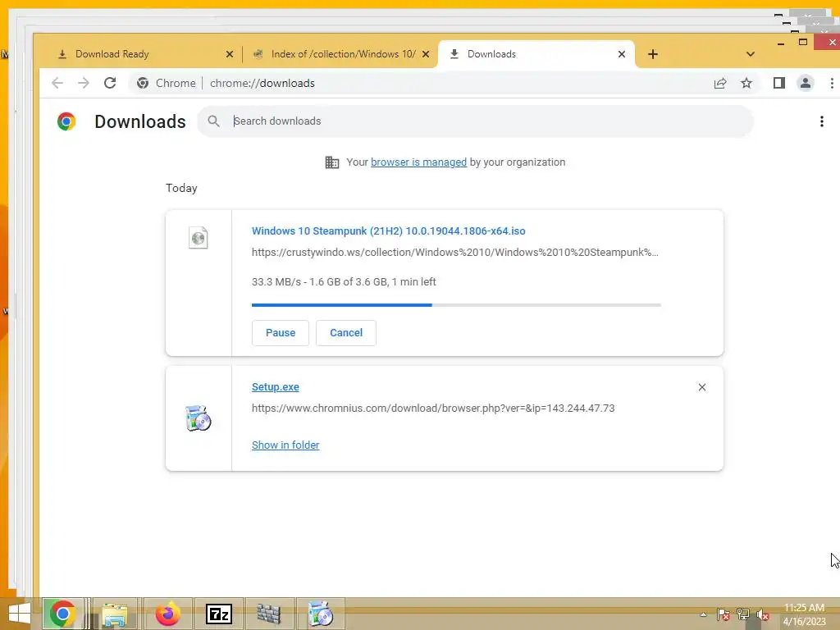Open the Setup.exe file link

coord(276,387)
